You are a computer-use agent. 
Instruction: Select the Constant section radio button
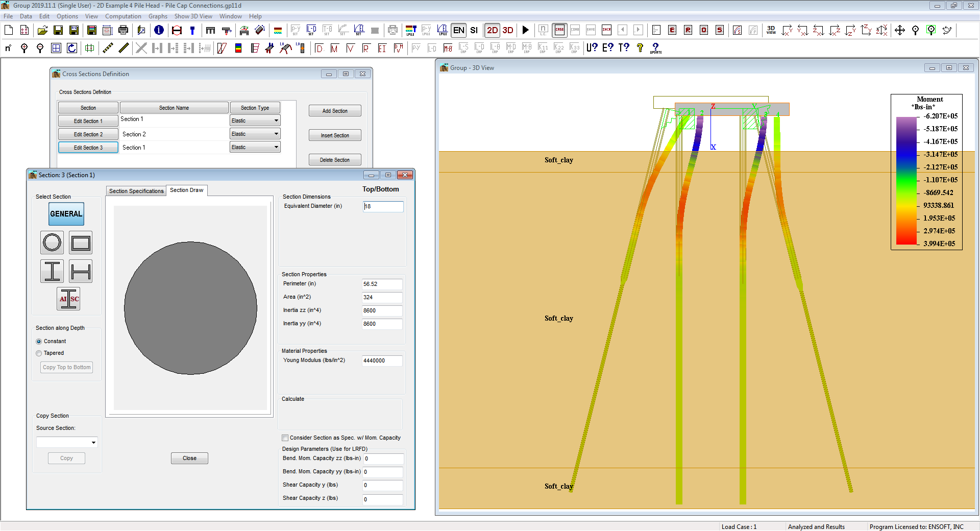(x=39, y=342)
